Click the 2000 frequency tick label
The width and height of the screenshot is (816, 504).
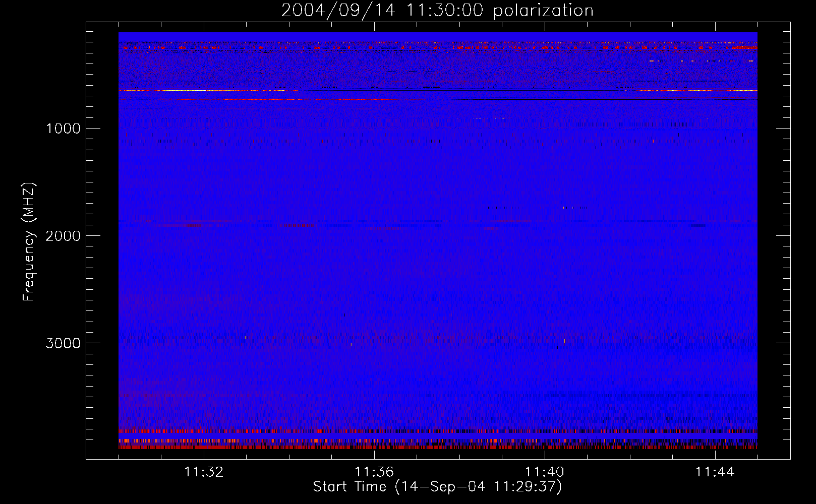click(x=63, y=236)
